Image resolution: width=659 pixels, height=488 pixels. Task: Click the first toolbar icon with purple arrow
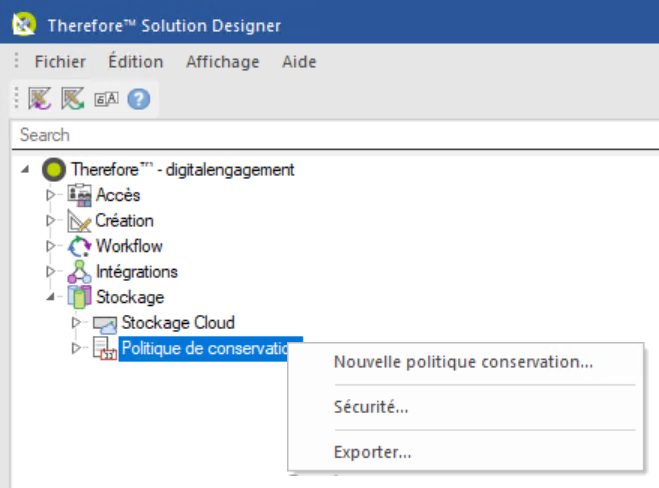click(x=40, y=99)
